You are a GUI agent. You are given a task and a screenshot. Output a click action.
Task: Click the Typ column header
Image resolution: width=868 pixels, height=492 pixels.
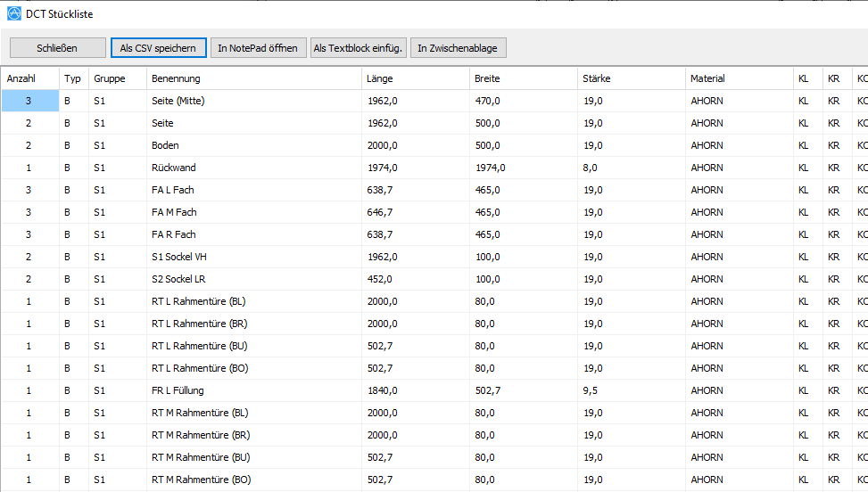point(72,78)
